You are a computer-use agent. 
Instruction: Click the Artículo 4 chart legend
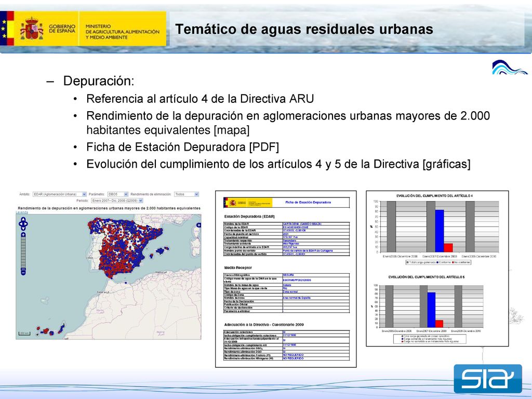(438, 262)
